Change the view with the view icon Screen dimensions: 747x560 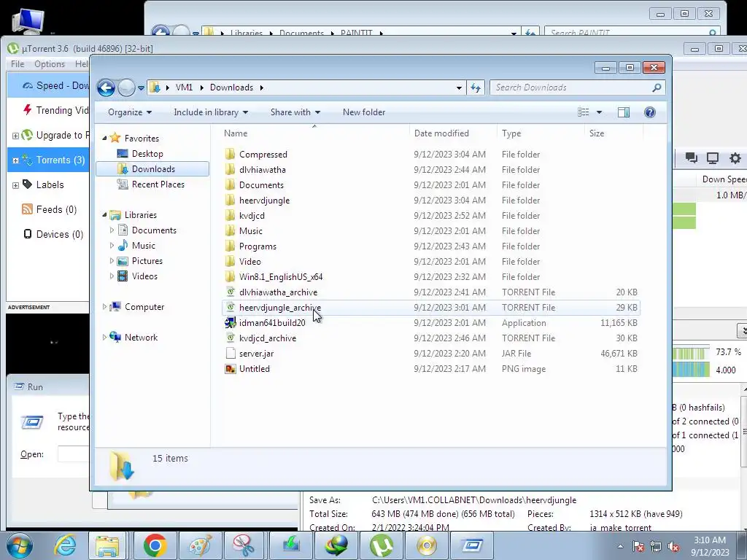(x=584, y=112)
